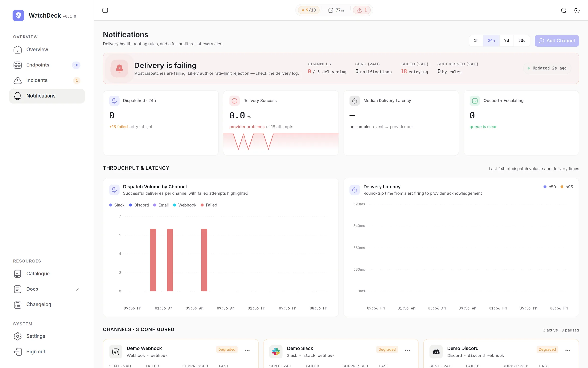588x368 pixels.
Task: Select the 30d time range
Action: coord(522,41)
